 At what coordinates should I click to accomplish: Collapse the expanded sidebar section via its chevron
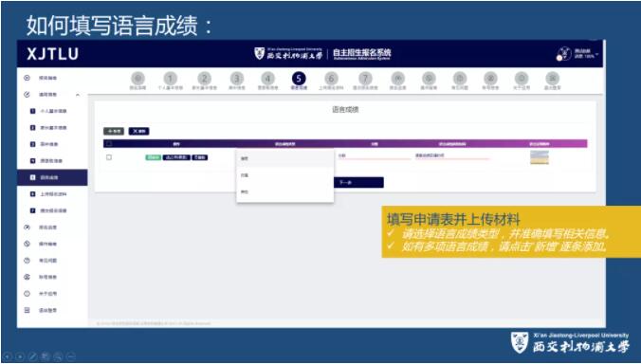click(x=78, y=95)
